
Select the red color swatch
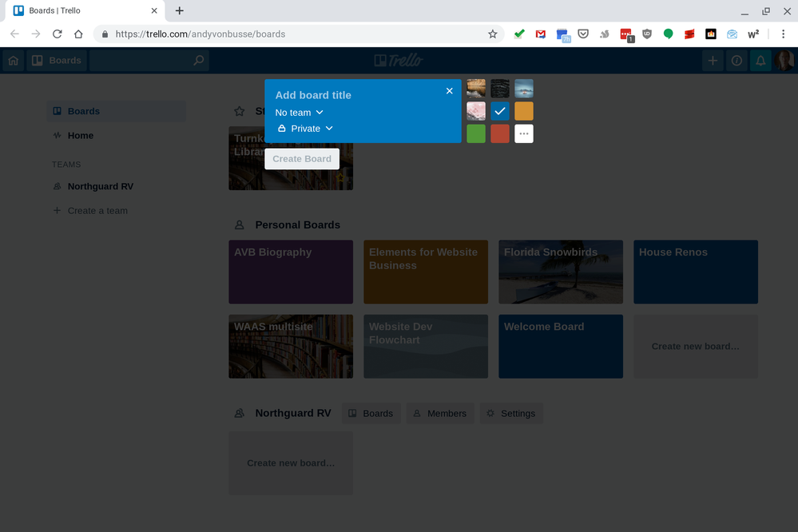pyautogui.click(x=500, y=134)
